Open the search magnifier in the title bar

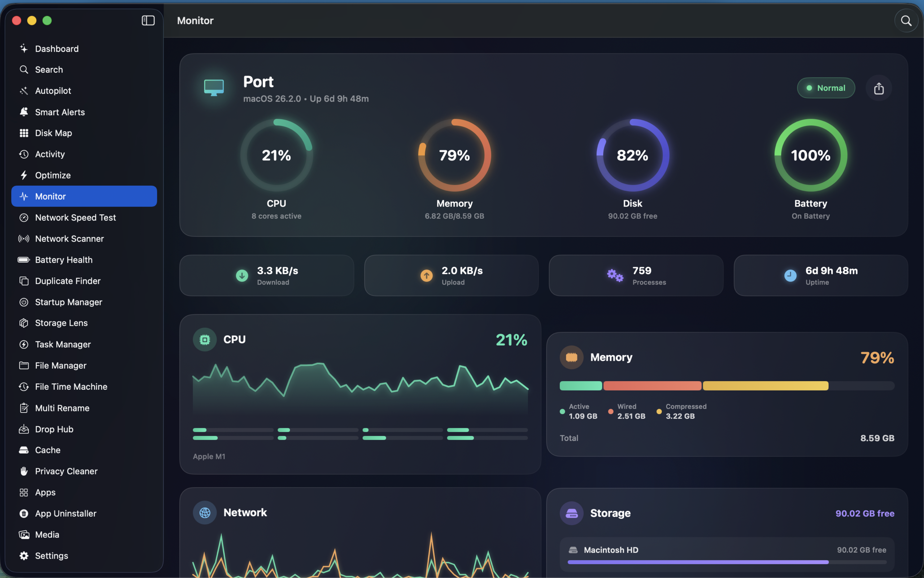click(906, 21)
